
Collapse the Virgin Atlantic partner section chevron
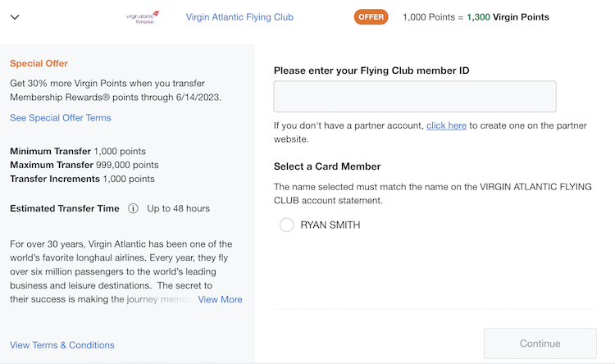tap(15, 17)
